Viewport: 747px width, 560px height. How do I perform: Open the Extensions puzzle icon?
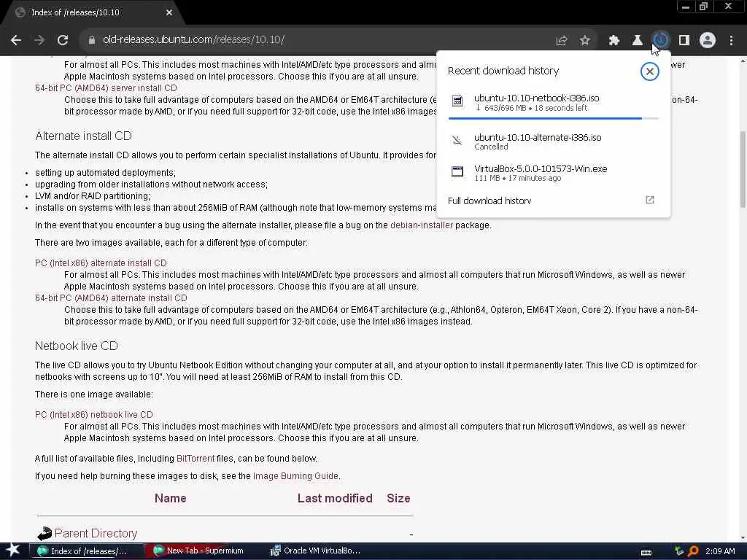pos(614,41)
